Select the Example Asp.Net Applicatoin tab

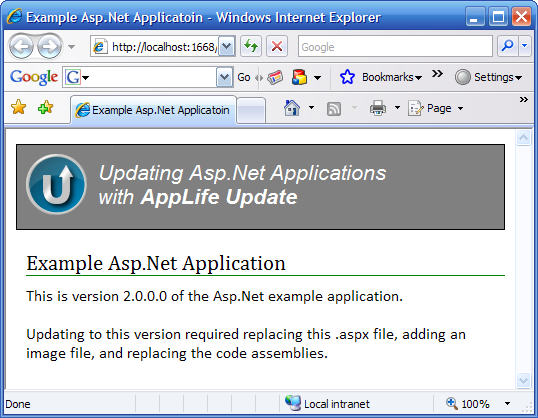[153, 110]
